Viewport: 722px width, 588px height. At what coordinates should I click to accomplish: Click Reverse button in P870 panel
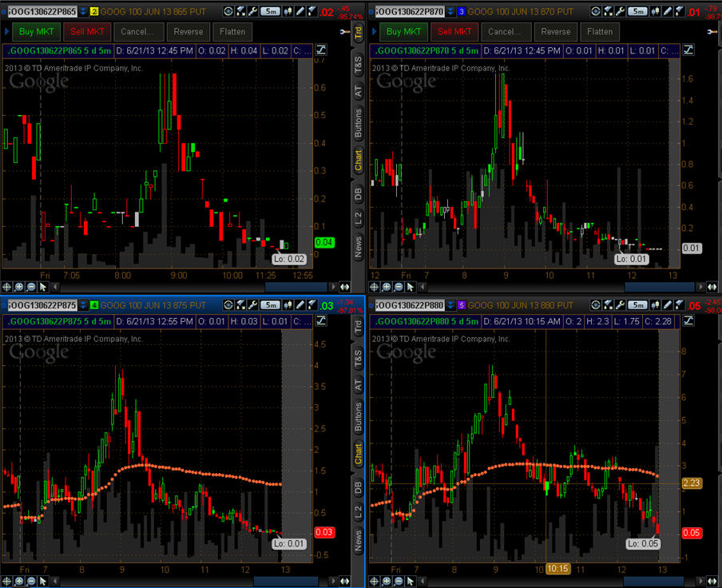555,31
